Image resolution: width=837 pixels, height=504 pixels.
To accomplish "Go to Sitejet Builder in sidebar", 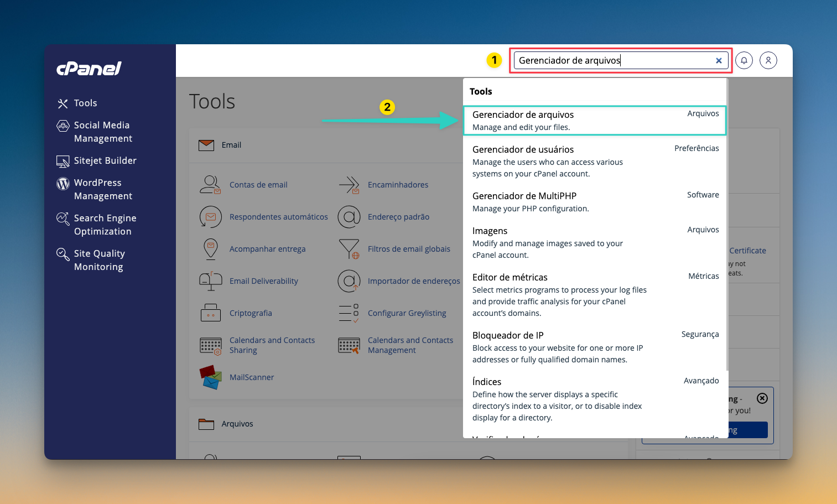I will click(x=105, y=160).
